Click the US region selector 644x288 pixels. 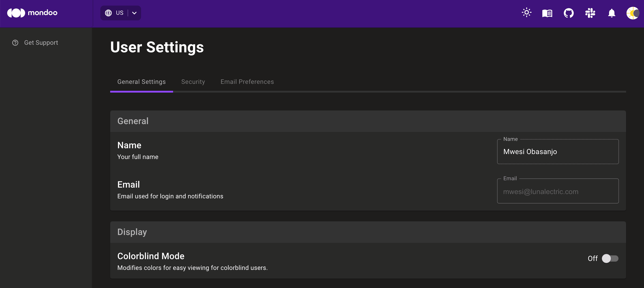pos(120,13)
